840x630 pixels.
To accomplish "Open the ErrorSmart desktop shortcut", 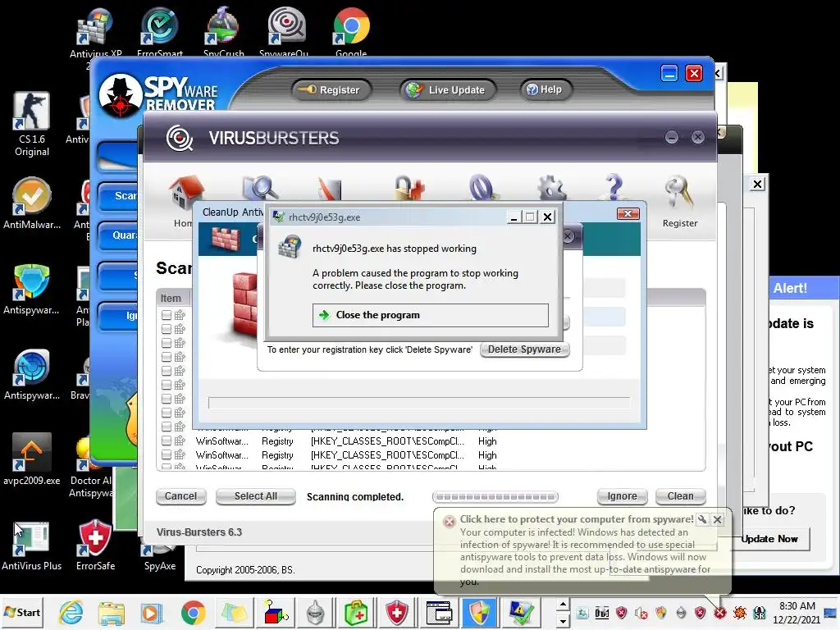I will pyautogui.click(x=160, y=32).
